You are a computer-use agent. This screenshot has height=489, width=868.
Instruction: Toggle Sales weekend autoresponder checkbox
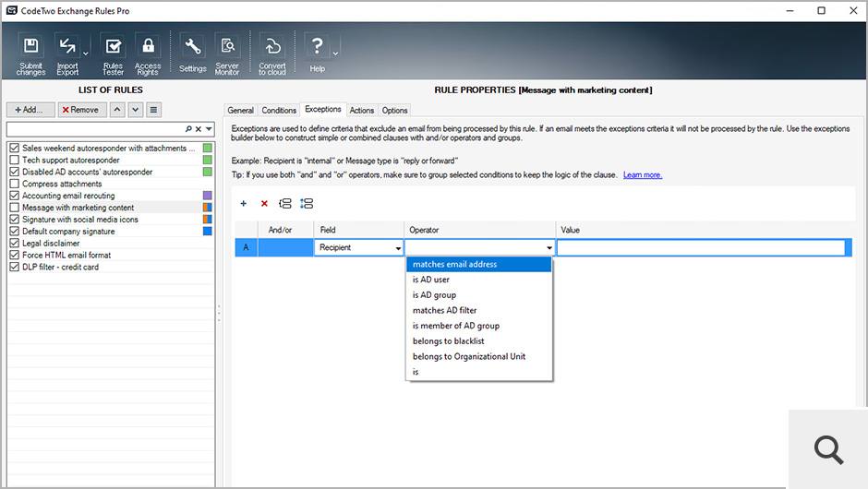click(15, 148)
